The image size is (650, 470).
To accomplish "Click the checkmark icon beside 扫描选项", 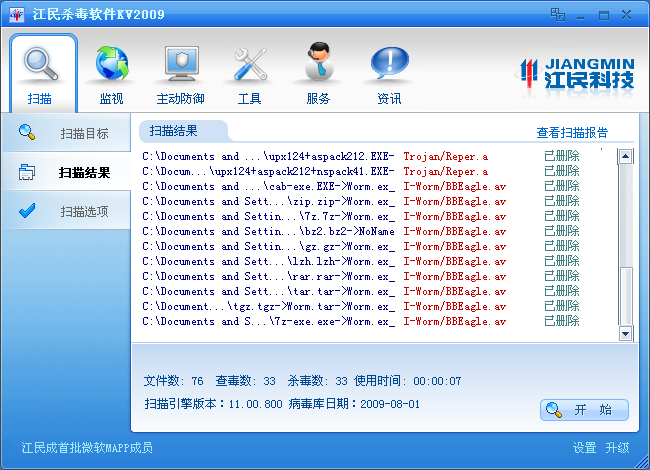I will click(x=27, y=211).
